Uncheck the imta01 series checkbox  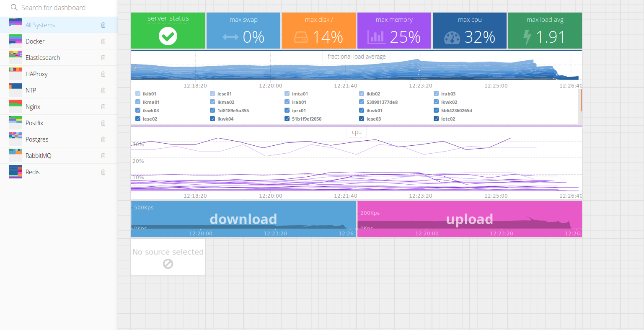pos(287,94)
